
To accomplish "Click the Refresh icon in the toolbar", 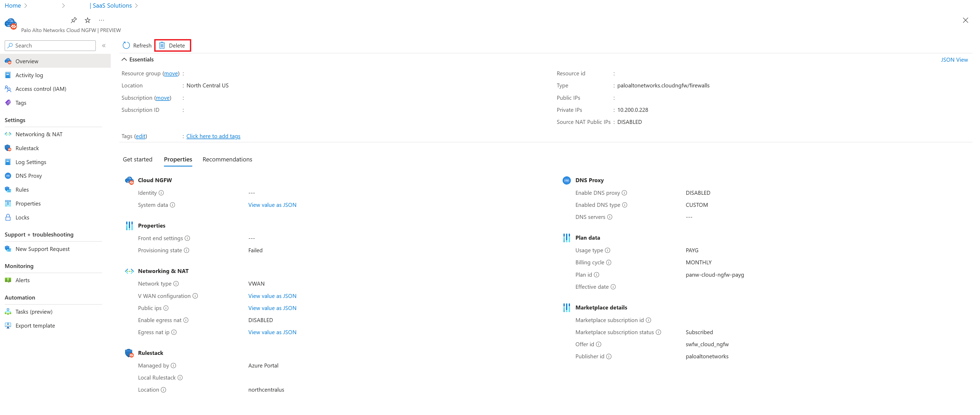I will 126,45.
